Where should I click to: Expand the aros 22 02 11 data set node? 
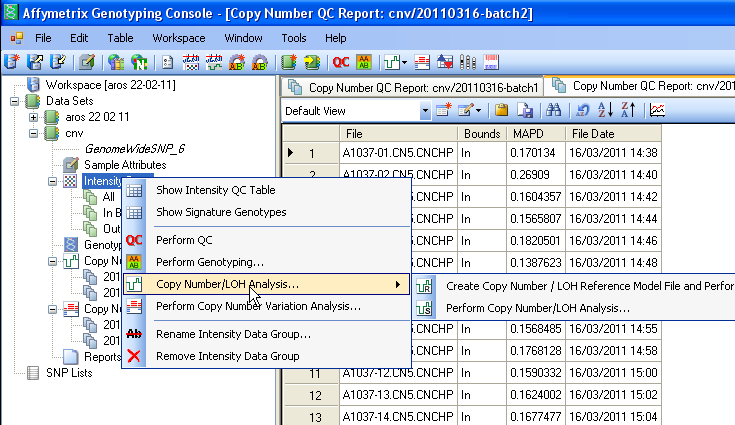[33, 117]
